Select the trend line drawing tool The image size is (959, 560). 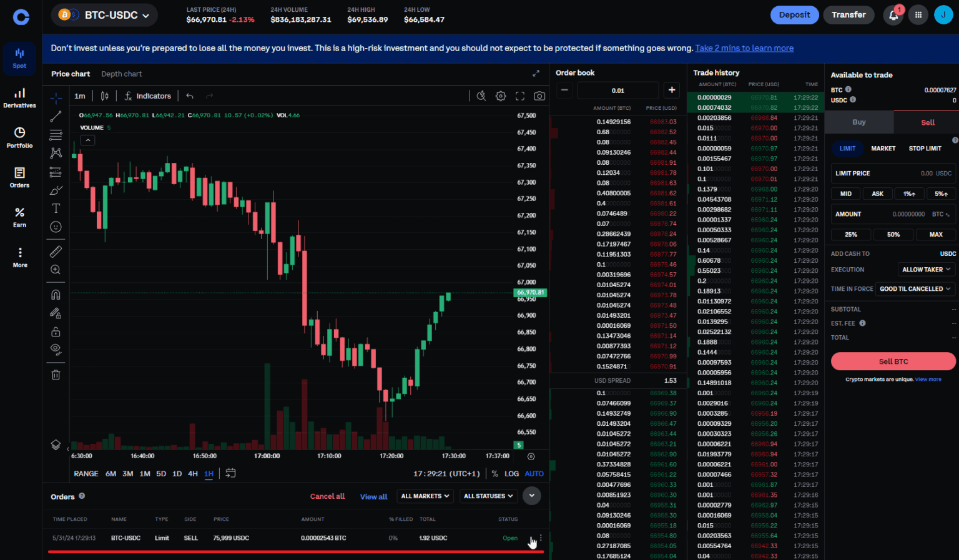tap(56, 117)
